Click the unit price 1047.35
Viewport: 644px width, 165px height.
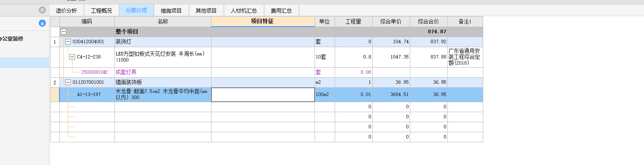click(391, 57)
